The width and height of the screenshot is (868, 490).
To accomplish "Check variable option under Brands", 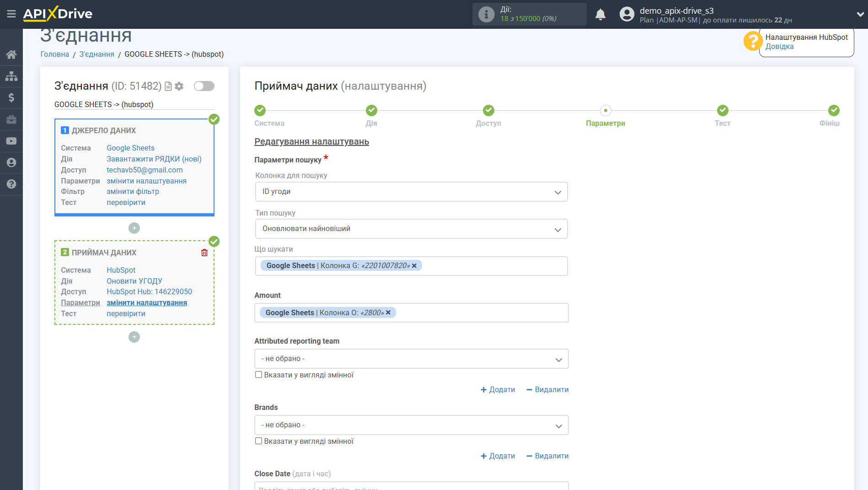I will [258, 441].
